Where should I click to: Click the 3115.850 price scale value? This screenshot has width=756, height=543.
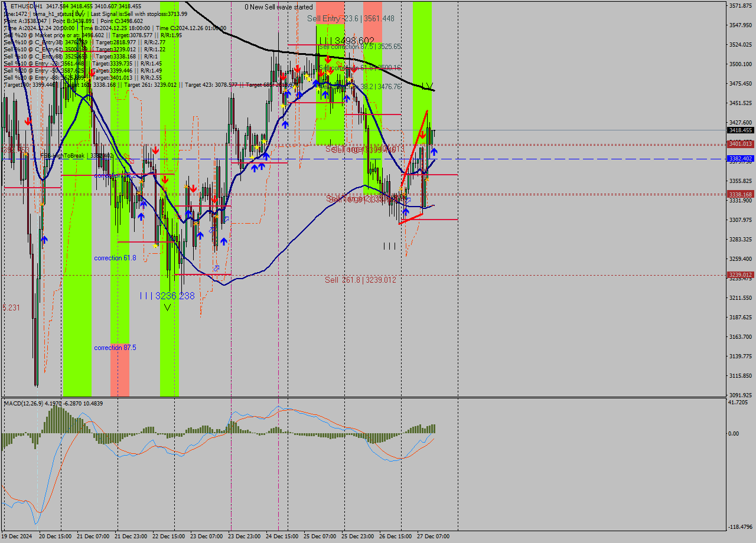(x=741, y=376)
